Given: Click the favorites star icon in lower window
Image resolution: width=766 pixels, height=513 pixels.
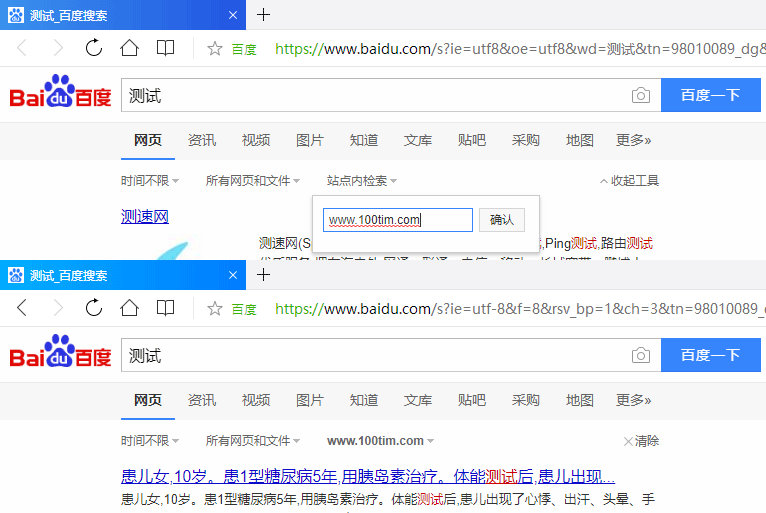Looking at the screenshot, I should point(214,308).
